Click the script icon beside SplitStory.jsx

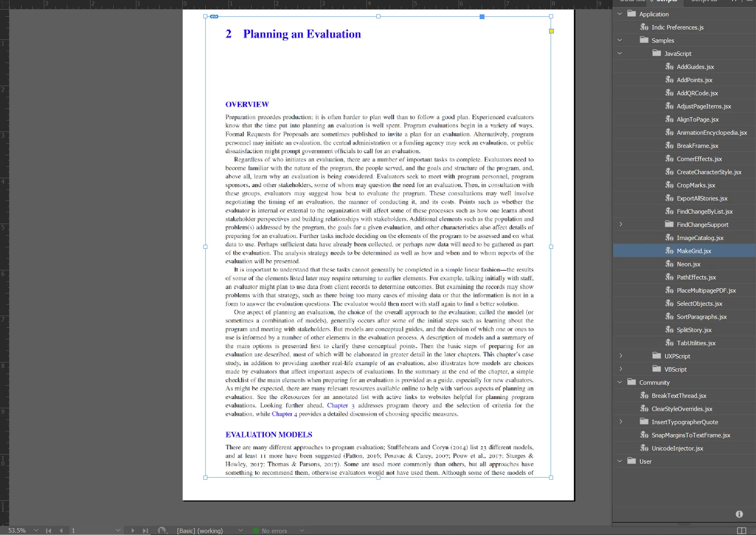669,330
